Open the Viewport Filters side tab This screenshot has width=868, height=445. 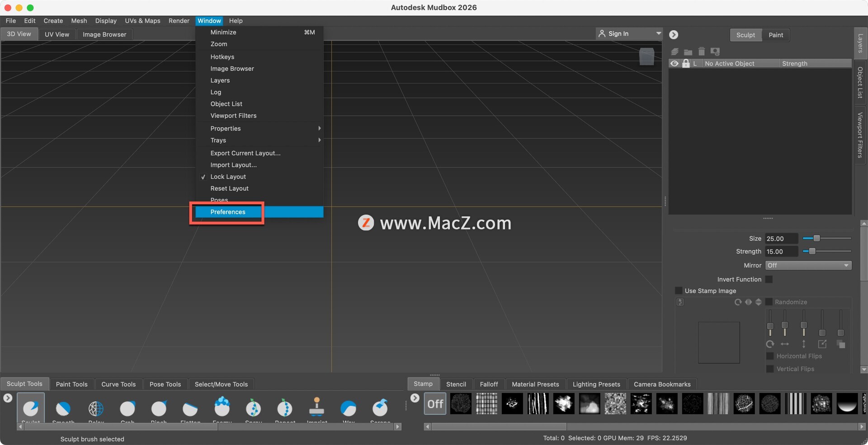(x=860, y=135)
